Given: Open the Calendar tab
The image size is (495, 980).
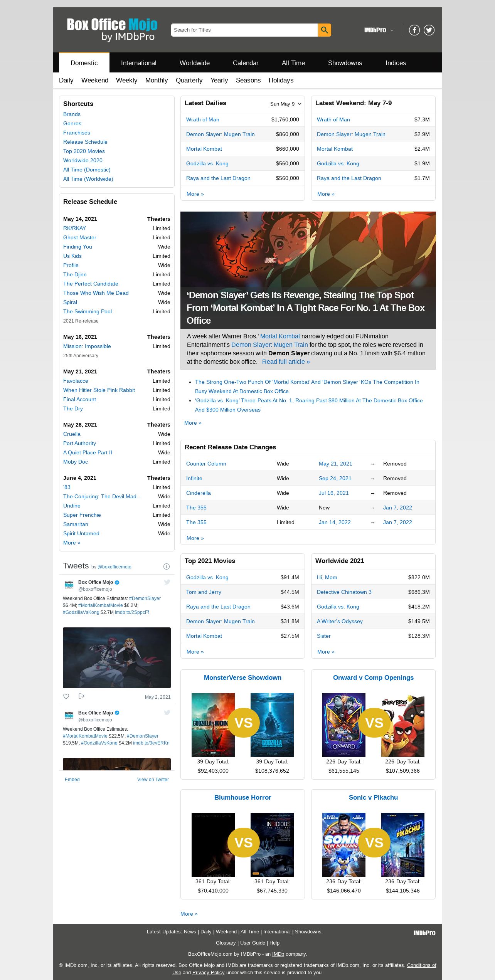Looking at the screenshot, I should coord(246,63).
